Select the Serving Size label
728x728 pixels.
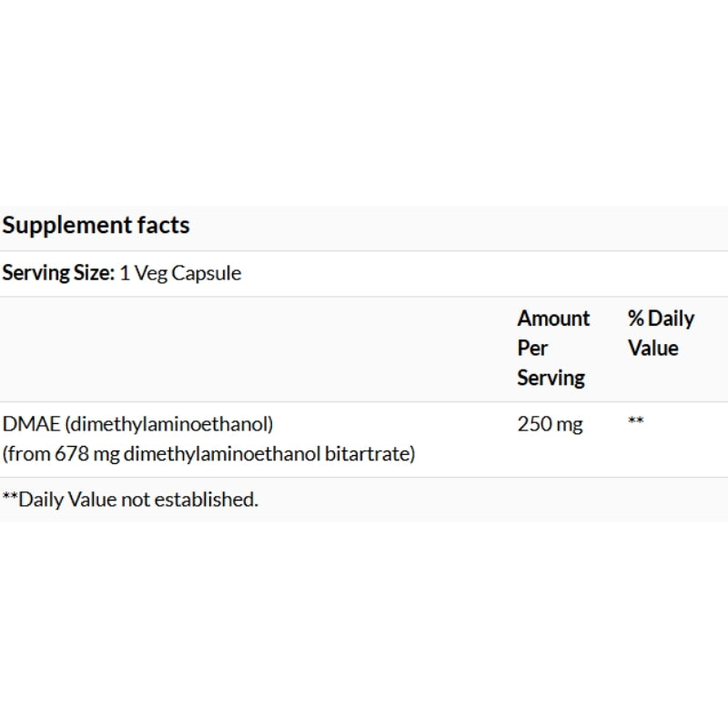[58, 272]
